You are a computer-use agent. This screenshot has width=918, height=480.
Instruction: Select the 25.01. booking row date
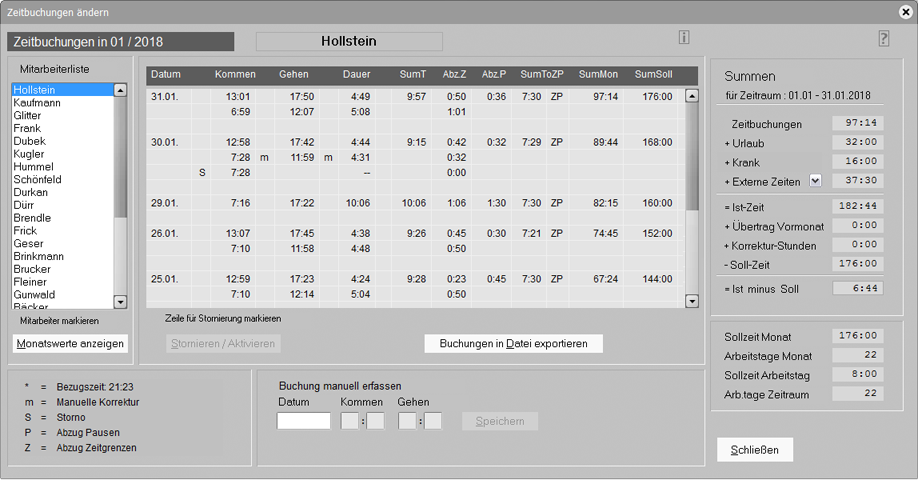(165, 279)
